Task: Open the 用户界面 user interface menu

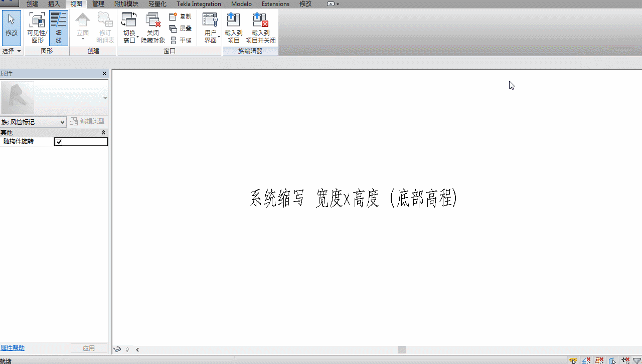Action: (x=211, y=28)
